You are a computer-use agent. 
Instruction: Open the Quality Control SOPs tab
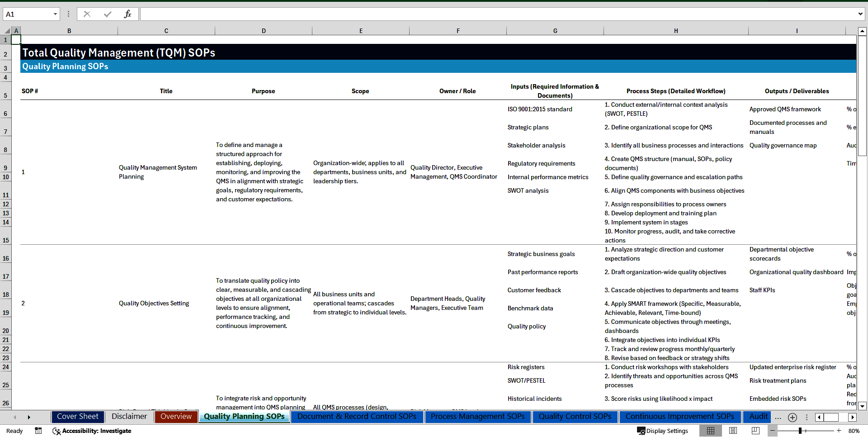[575, 417]
